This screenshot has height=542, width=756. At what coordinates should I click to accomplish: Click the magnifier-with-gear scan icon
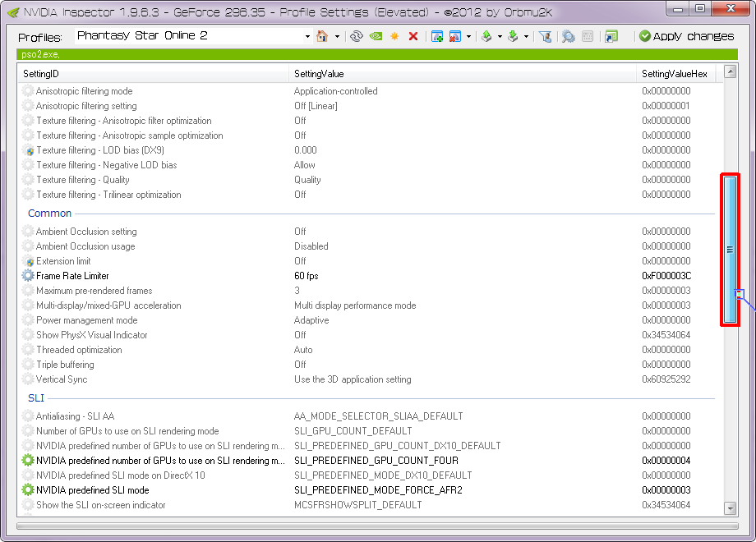569,36
